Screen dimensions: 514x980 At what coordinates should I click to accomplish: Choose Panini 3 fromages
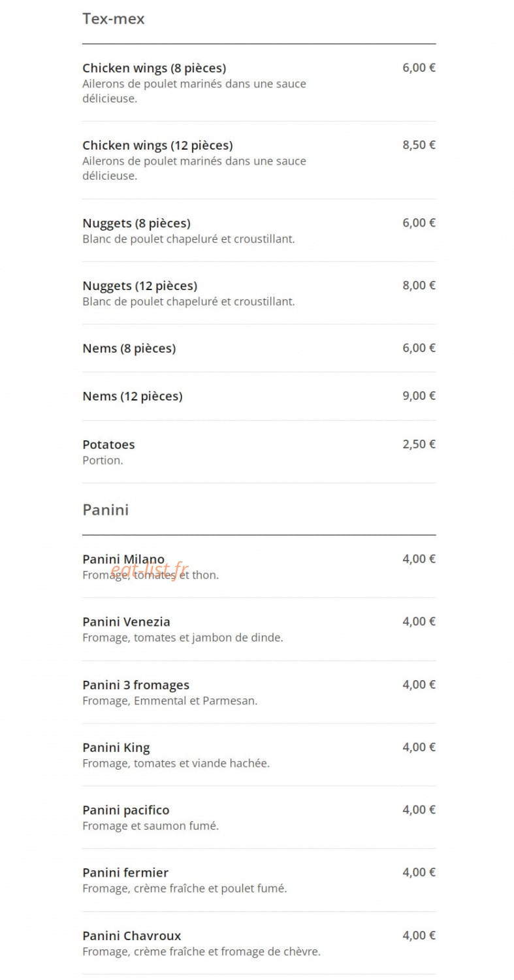tap(259, 692)
